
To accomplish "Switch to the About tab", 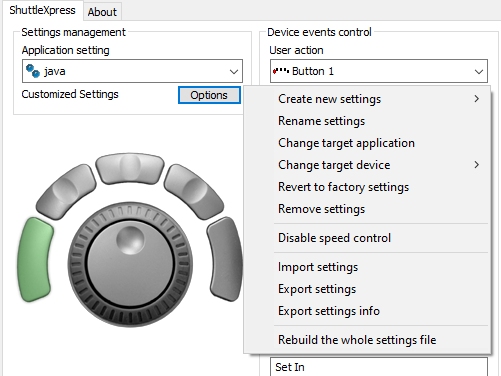I will pos(102,12).
